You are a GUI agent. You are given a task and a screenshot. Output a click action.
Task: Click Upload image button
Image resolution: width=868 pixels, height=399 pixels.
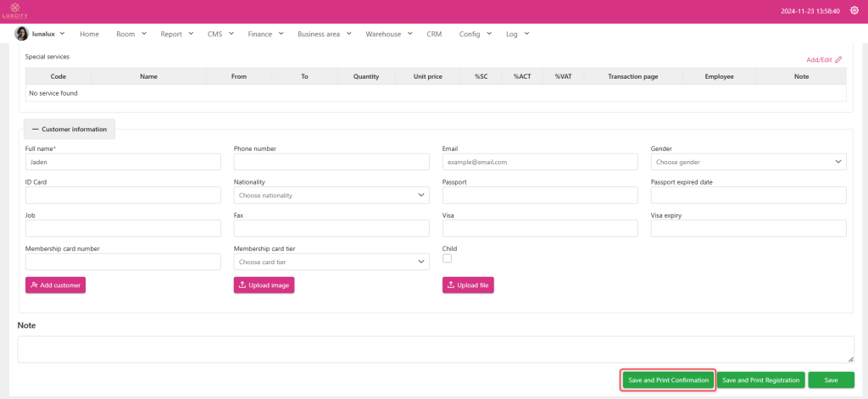point(264,285)
